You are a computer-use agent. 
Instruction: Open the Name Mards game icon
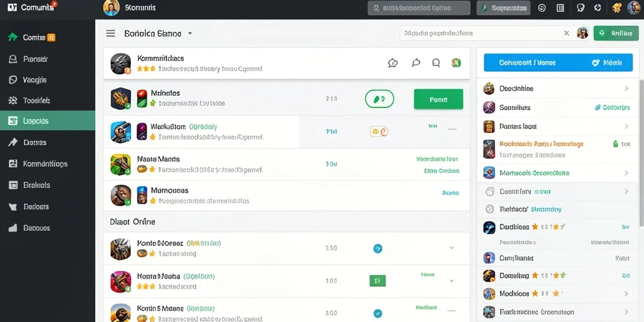point(121,164)
